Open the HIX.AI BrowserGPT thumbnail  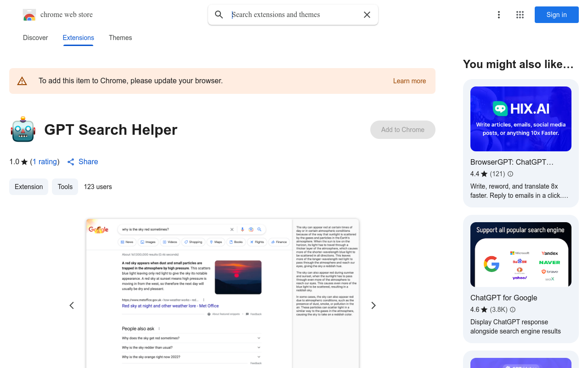coord(521,119)
